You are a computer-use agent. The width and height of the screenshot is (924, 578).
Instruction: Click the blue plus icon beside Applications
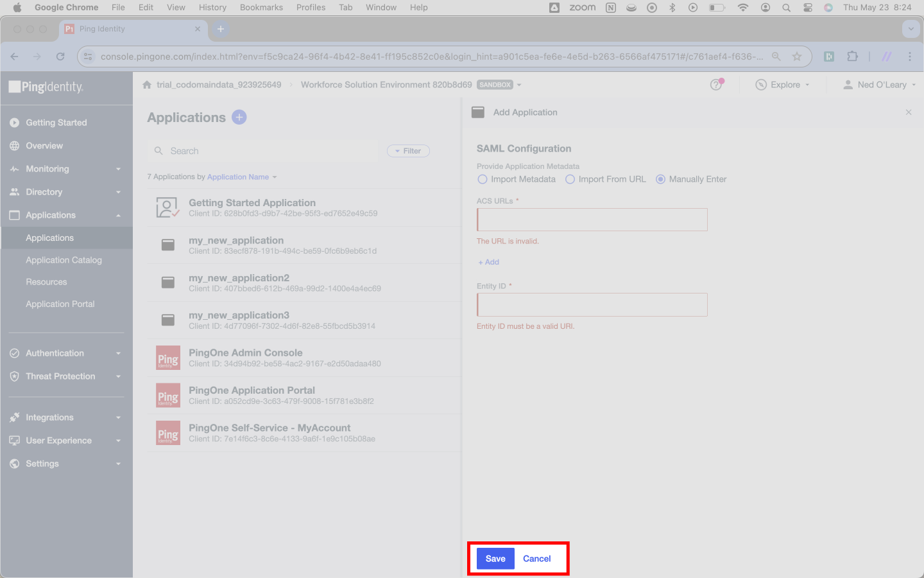click(x=239, y=118)
